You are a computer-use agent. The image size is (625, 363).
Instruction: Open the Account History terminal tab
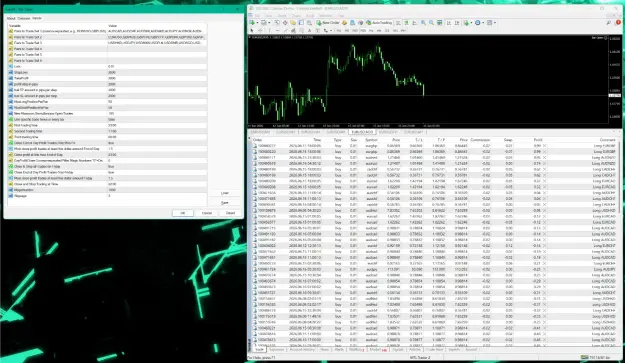(302, 349)
